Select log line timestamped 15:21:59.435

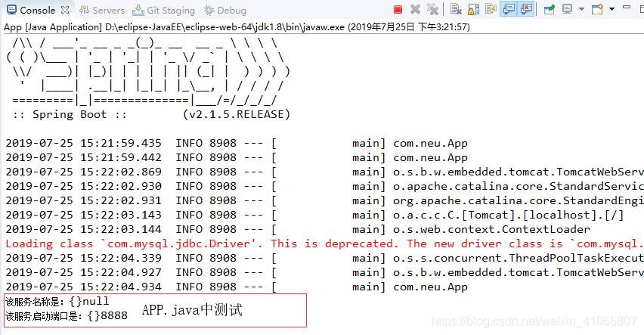pos(236,143)
